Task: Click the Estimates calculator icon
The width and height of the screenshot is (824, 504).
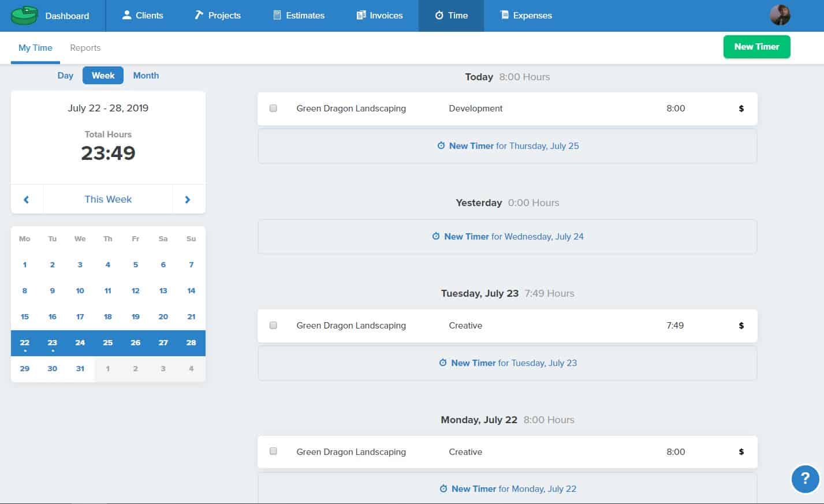Action: coord(277,15)
